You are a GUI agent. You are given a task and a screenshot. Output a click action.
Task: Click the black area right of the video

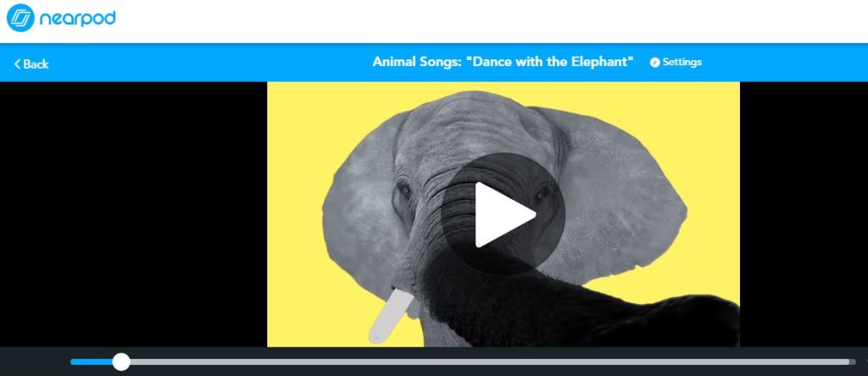804,214
